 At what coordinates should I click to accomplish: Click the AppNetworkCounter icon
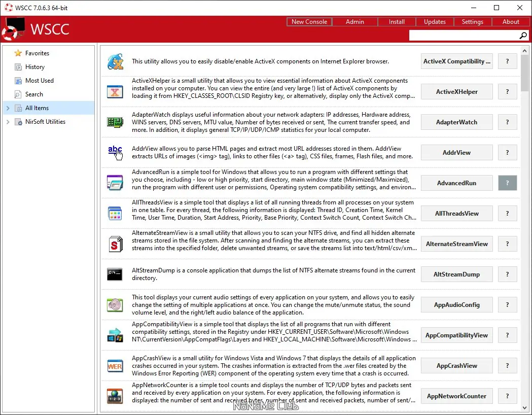tap(115, 396)
